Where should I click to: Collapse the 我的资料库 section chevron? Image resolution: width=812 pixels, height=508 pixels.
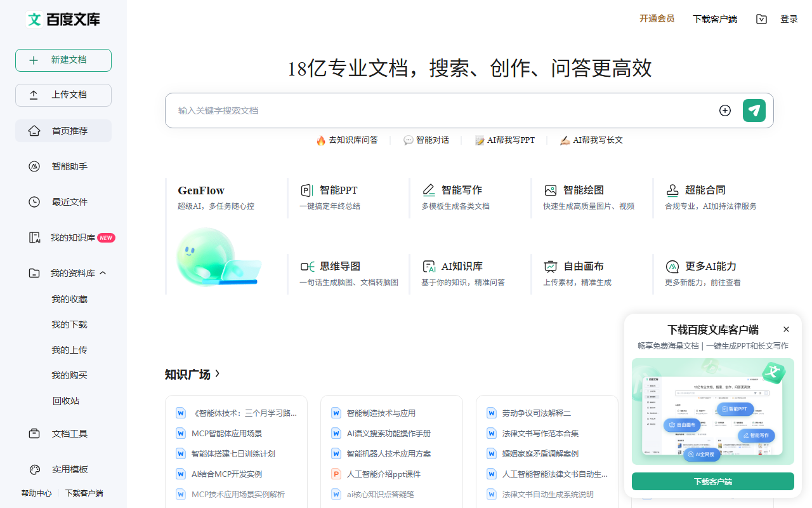pos(103,273)
